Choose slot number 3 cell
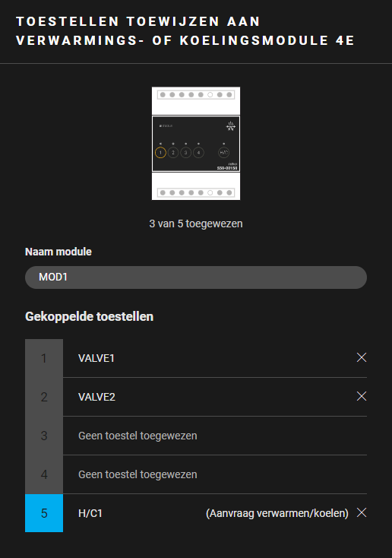The image size is (392, 558). coord(44,436)
